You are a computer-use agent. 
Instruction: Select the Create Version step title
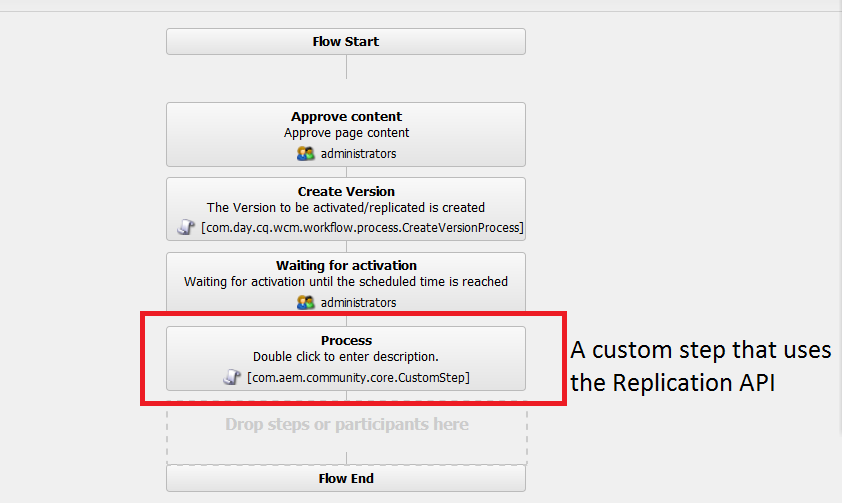(346, 192)
